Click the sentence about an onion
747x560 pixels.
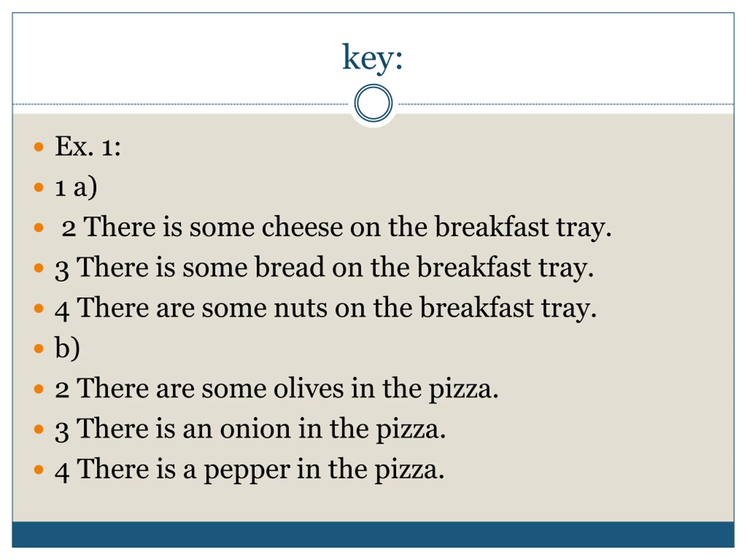[250, 429]
